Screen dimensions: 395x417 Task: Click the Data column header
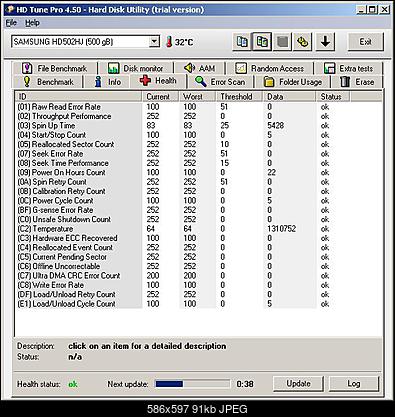289,97
